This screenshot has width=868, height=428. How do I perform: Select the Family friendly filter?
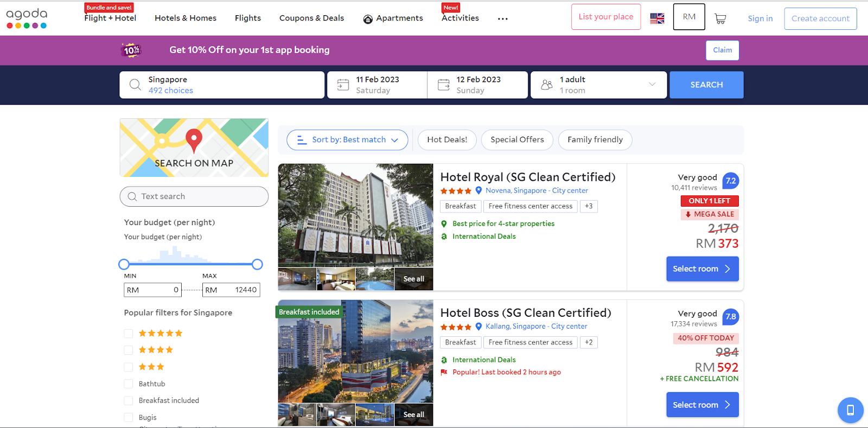tap(595, 140)
